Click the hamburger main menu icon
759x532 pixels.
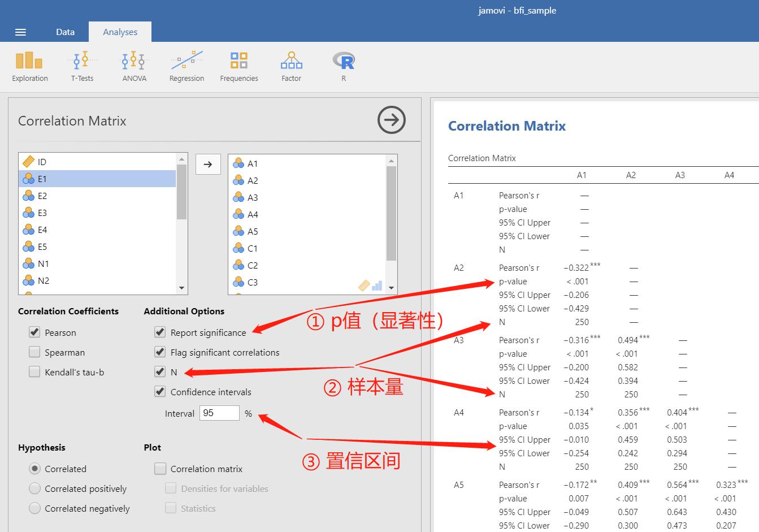[x=20, y=32]
